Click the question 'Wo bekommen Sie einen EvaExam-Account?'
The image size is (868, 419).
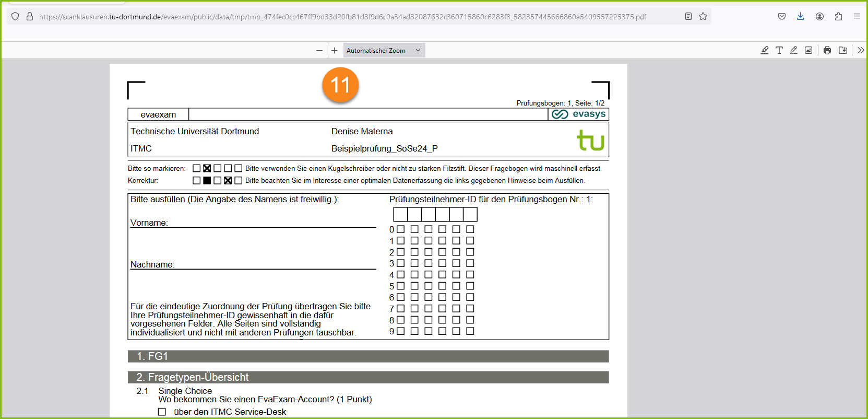pyautogui.click(x=246, y=400)
